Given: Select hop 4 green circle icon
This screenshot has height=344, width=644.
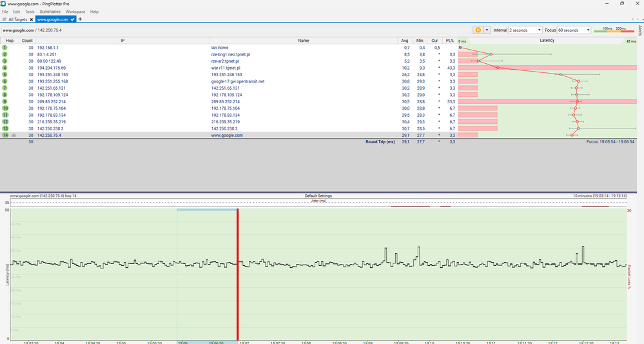Looking at the screenshot, I should (x=5, y=68).
